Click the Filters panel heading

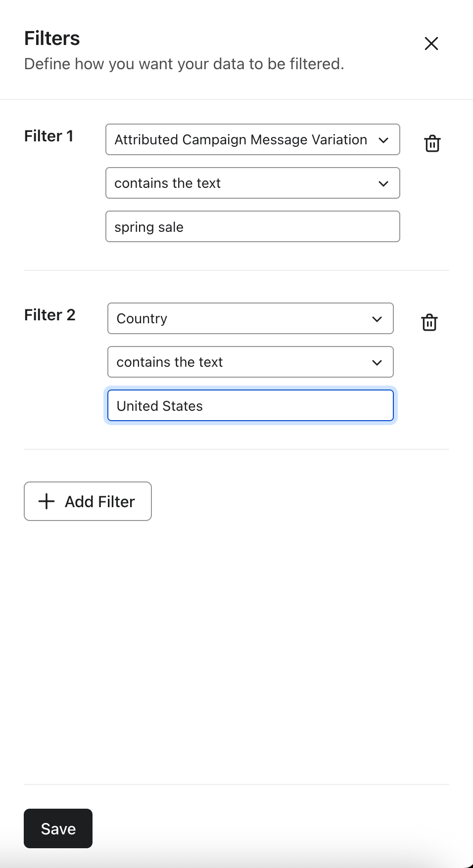coord(52,39)
